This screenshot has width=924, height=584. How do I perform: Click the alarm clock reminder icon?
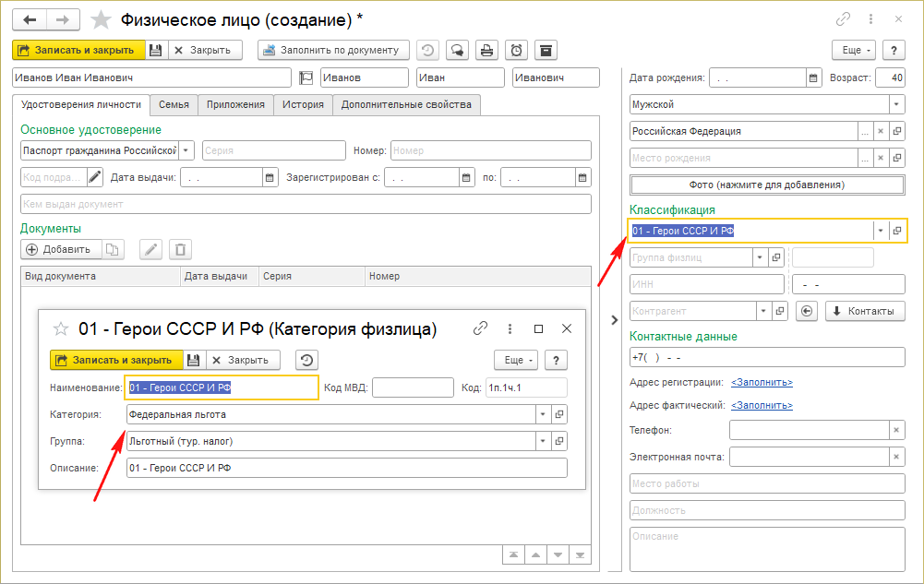point(517,50)
